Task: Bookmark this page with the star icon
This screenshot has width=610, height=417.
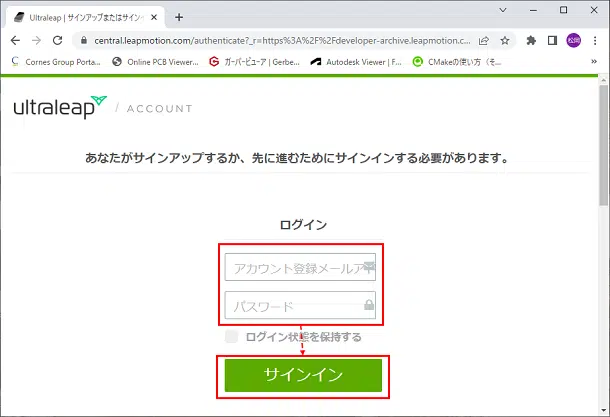Action: [506, 41]
